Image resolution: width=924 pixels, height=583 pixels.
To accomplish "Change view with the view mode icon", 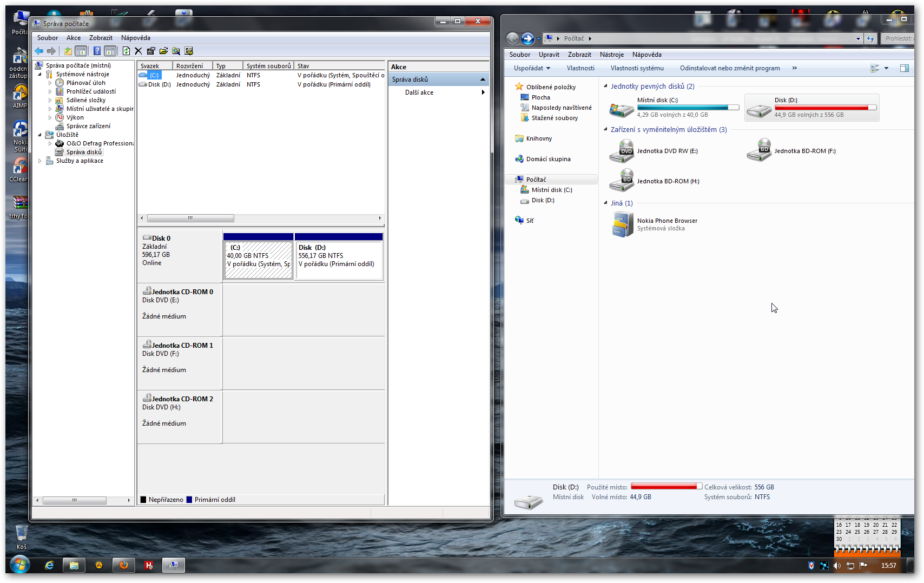I will point(875,68).
